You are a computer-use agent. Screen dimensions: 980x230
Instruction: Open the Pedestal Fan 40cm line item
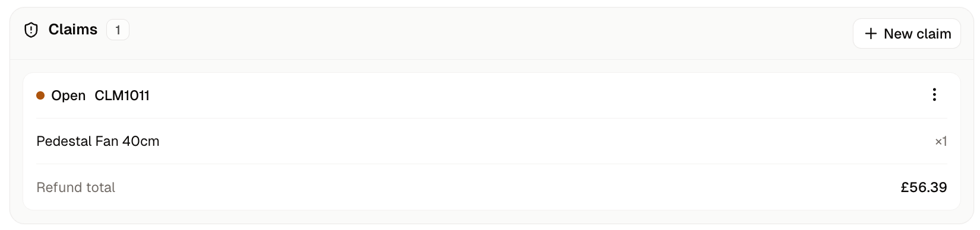click(x=98, y=141)
